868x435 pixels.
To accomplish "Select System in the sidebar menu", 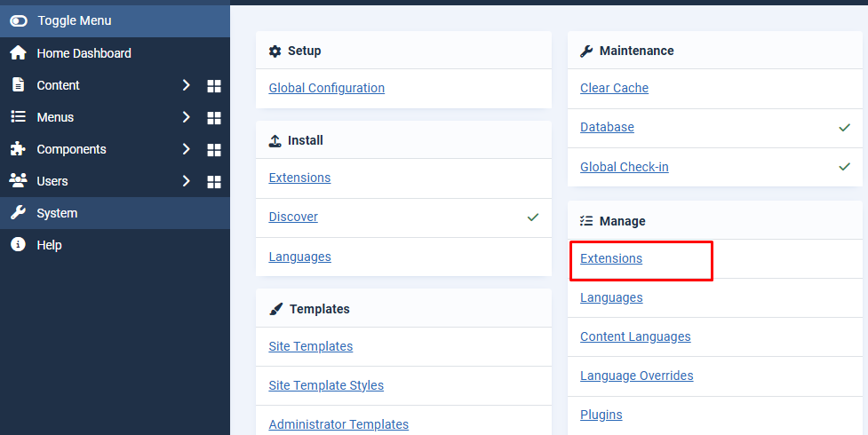I will 57,213.
